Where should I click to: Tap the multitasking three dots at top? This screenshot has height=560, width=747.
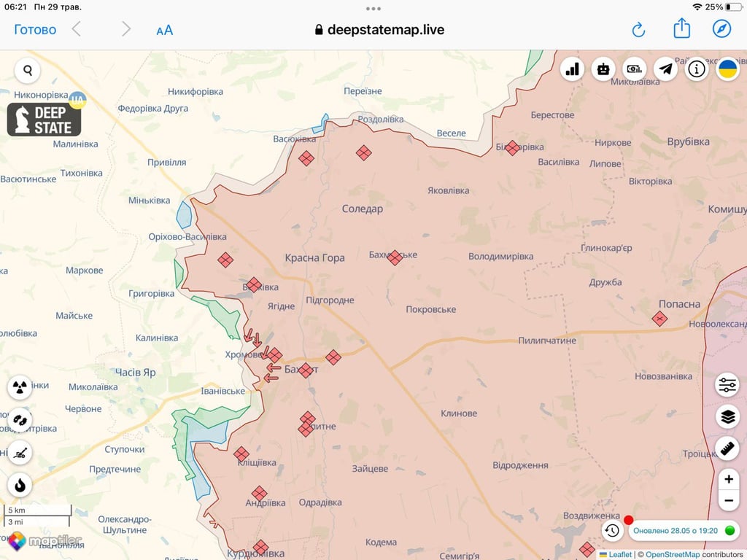coord(373,9)
